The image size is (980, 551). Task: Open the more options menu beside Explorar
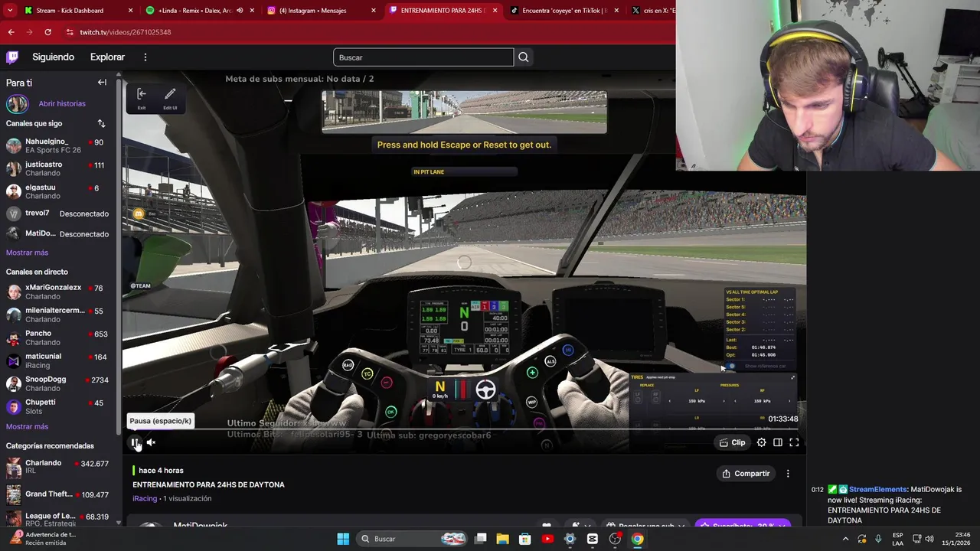(145, 57)
